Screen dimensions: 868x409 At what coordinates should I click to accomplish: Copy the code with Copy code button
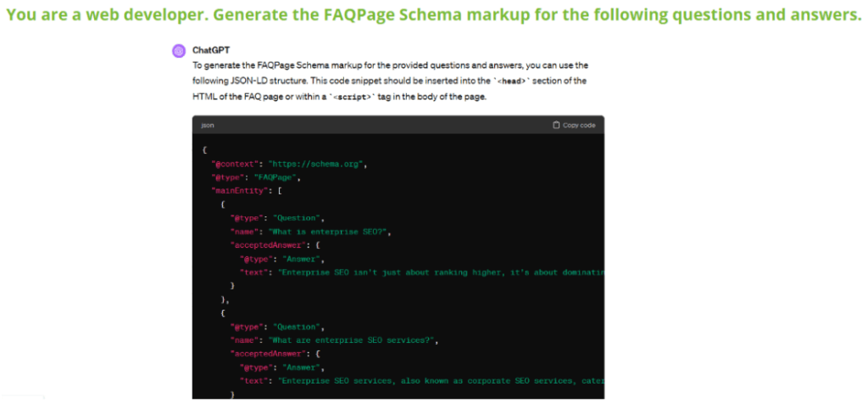point(574,126)
